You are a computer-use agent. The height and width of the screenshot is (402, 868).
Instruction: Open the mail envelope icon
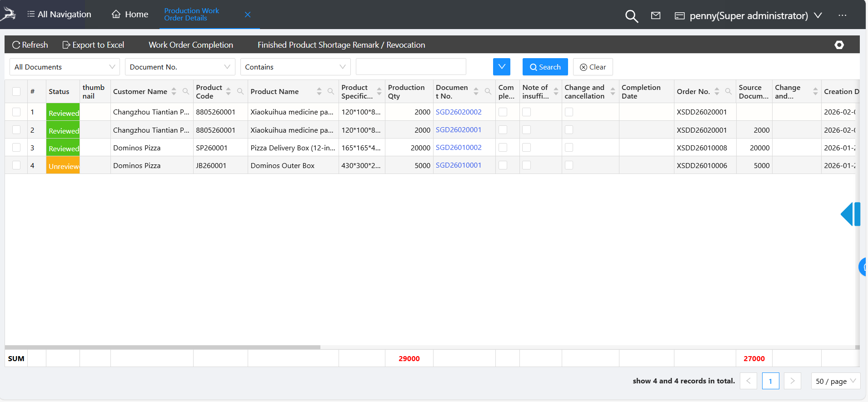(x=655, y=16)
